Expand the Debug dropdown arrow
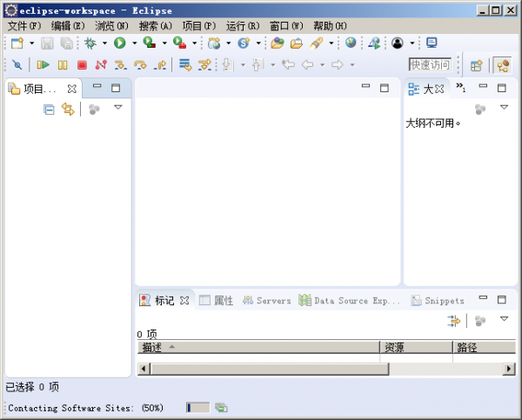 click(x=104, y=43)
